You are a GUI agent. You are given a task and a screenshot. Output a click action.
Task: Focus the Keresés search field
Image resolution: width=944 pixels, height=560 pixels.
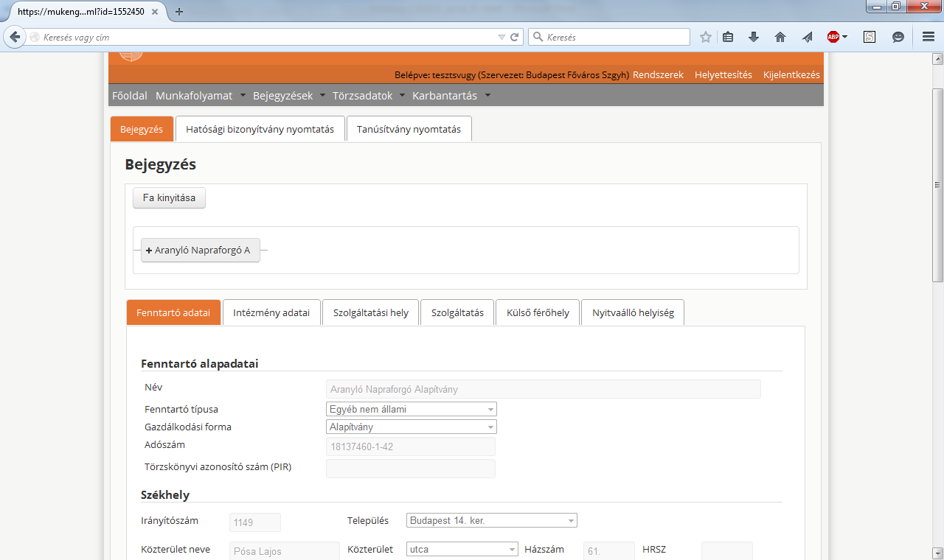coord(609,37)
